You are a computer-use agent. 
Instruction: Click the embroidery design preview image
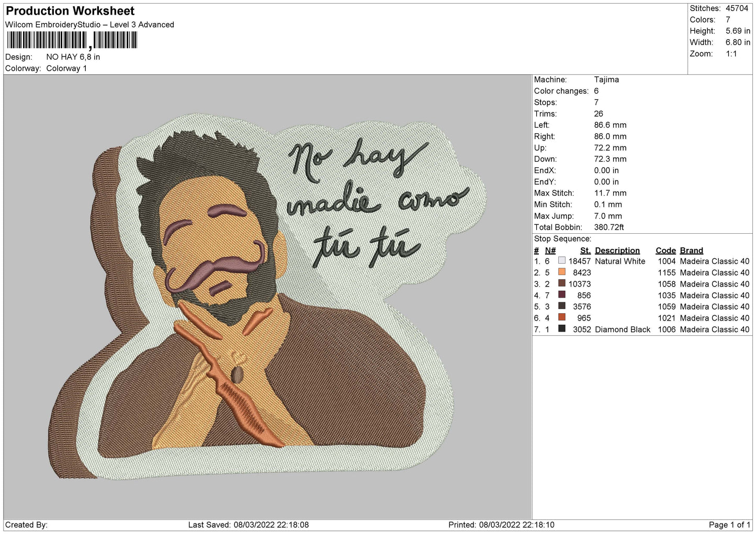pyautogui.click(x=269, y=296)
